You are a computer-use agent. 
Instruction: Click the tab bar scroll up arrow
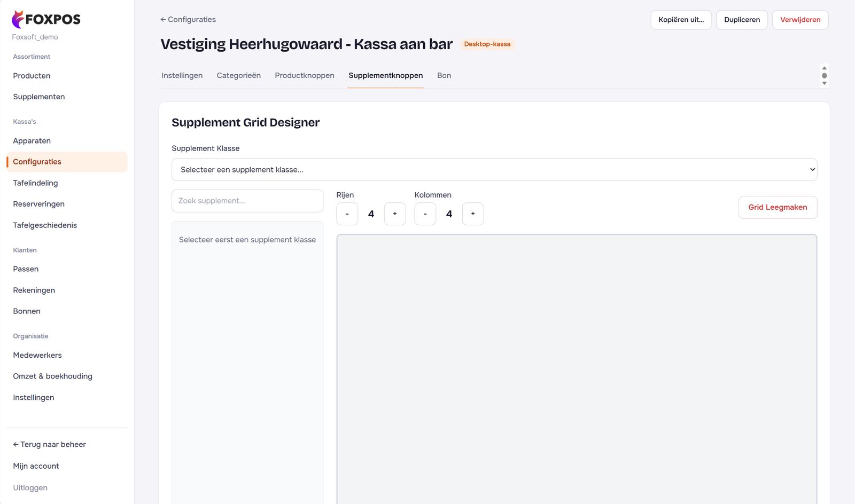point(825,68)
